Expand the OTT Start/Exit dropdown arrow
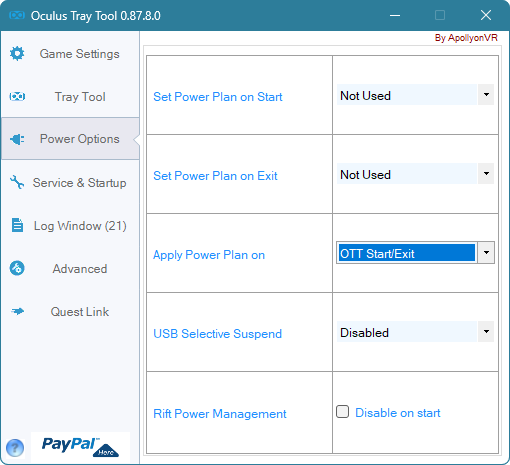Image resolution: width=510 pixels, height=465 pixels. click(x=486, y=253)
